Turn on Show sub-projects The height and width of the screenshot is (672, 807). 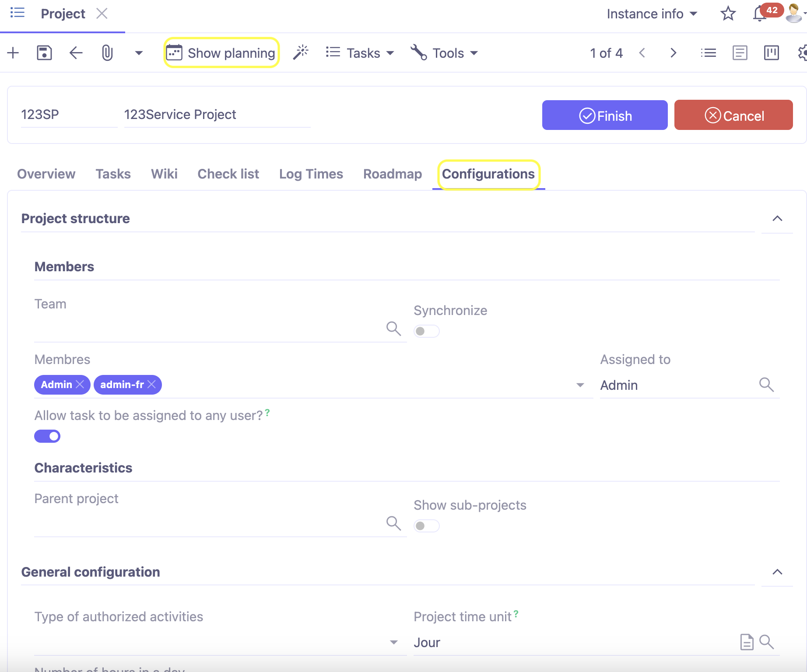pos(426,525)
